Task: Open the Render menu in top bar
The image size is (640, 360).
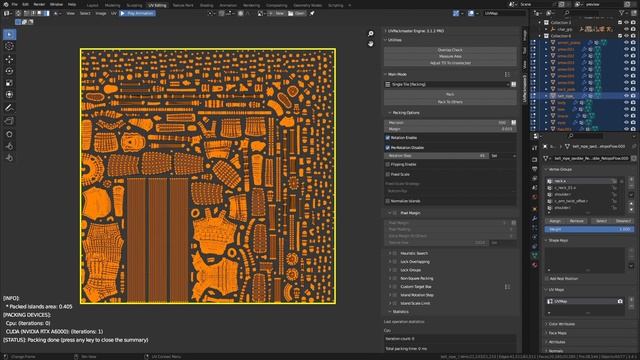Action: (x=39, y=4)
